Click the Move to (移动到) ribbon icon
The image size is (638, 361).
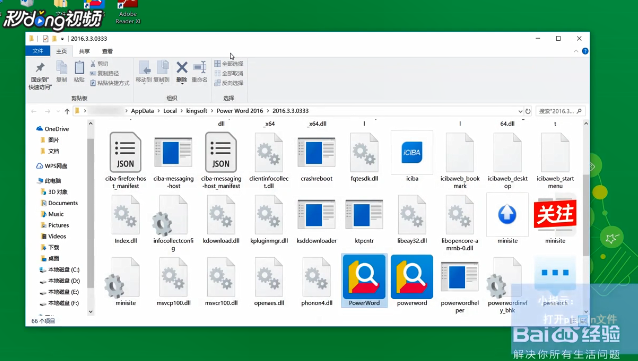(144, 71)
